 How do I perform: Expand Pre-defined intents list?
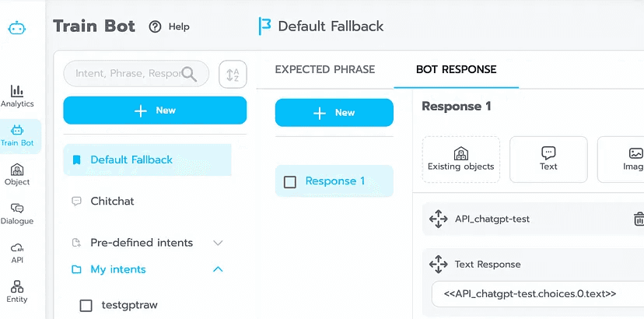218,243
